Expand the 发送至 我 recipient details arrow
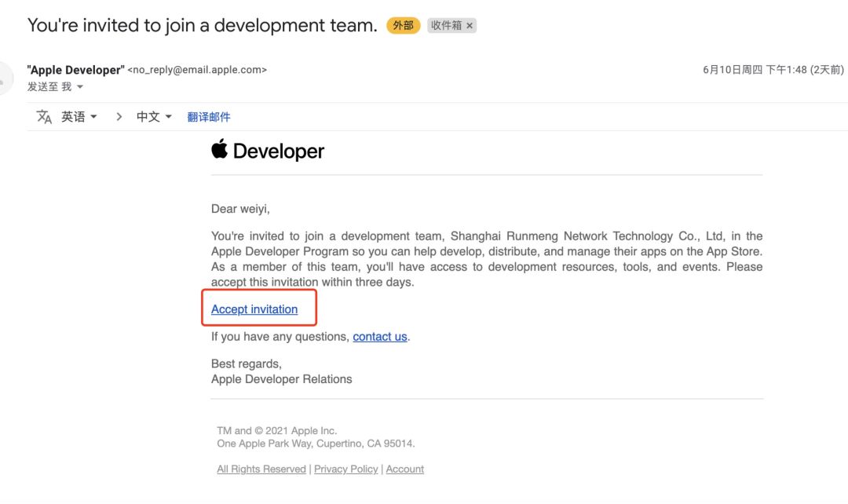This screenshot has width=848, height=504. [x=79, y=87]
